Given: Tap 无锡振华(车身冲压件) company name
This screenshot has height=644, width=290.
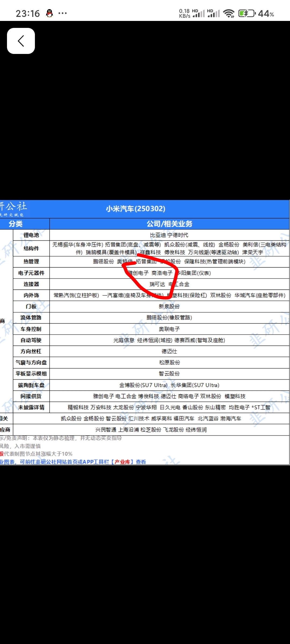Looking at the screenshot, I should (x=78, y=244).
